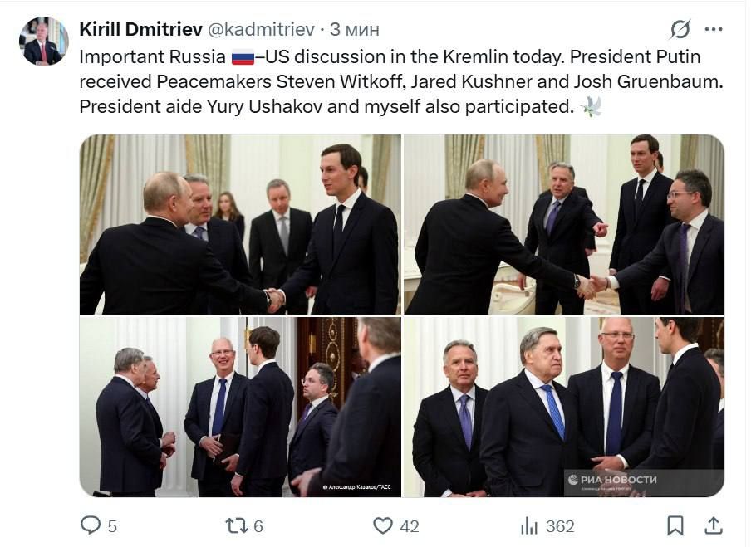
Task: Open the timestamp link reading 3 мин
Action: coord(355,27)
